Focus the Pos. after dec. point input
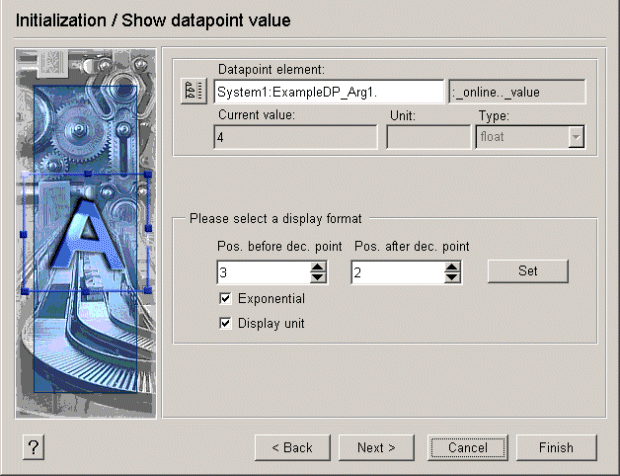The image size is (620, 476). [397, 272]
